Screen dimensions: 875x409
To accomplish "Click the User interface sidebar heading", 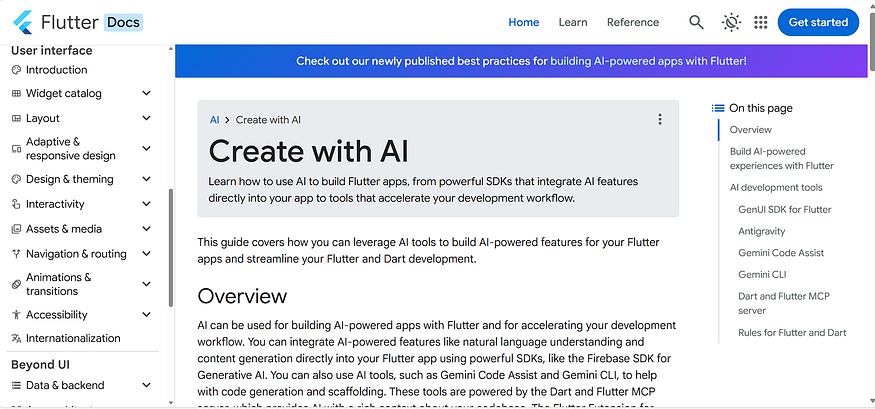I will pos(52,51).
